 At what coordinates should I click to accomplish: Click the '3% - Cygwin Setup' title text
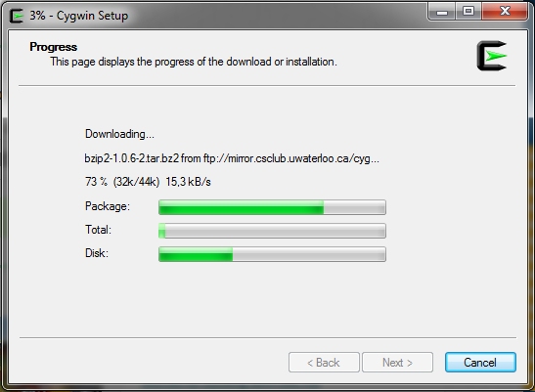click(x=79, y=16)
